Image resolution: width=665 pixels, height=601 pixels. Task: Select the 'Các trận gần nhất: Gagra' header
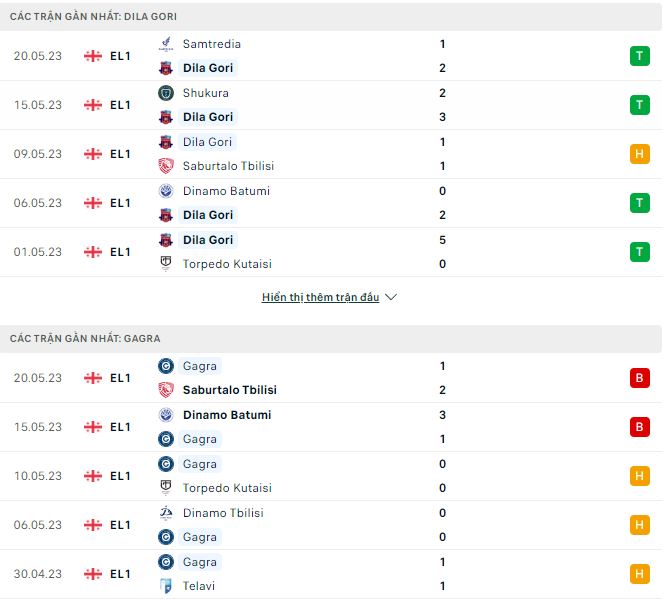tap(85, 339)
